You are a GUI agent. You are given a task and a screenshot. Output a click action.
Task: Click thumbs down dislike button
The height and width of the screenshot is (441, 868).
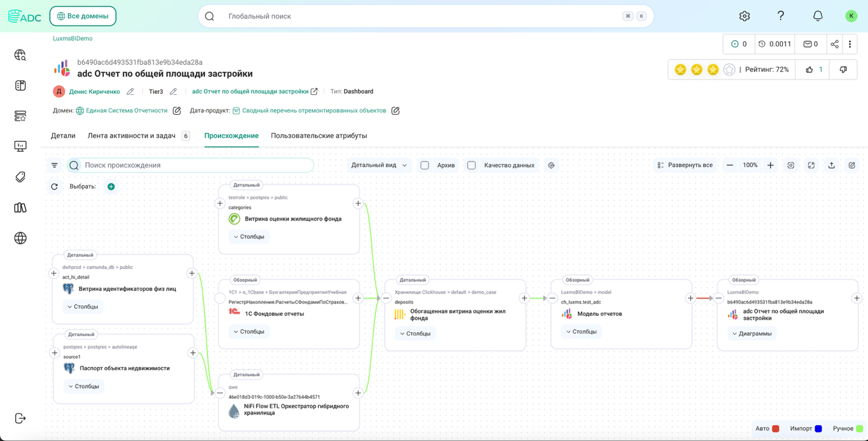pyautogui.click(x=843, y=70)
